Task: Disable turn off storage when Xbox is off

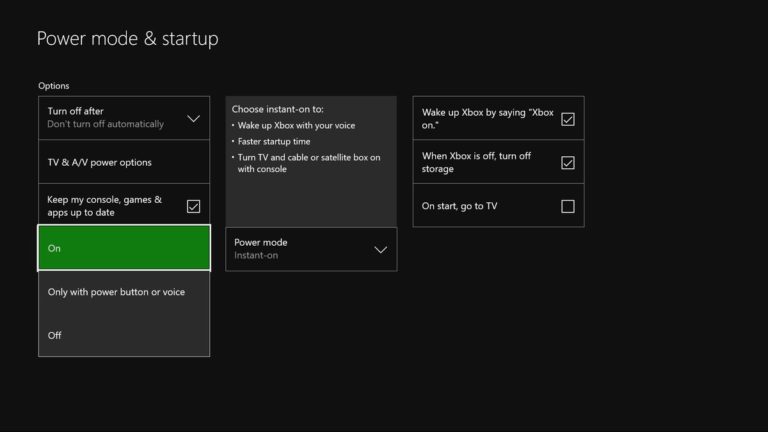Action: [567, 162]
